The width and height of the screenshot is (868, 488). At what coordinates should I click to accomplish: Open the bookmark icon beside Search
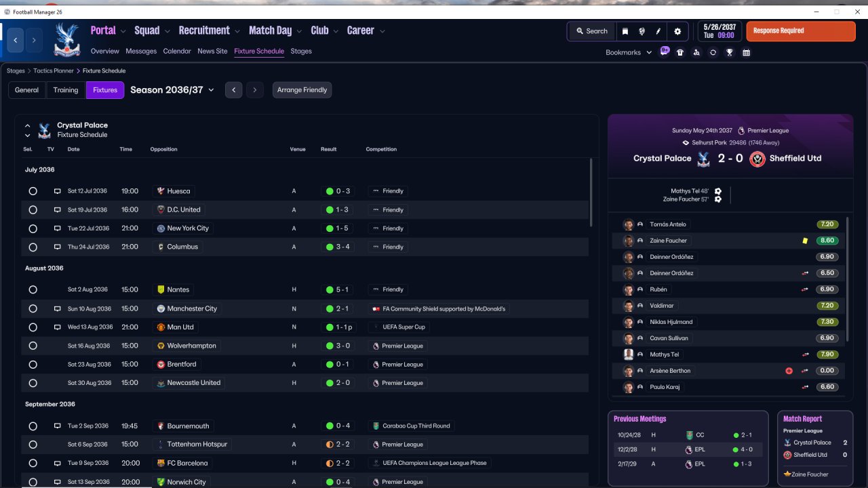coord(625,31)
